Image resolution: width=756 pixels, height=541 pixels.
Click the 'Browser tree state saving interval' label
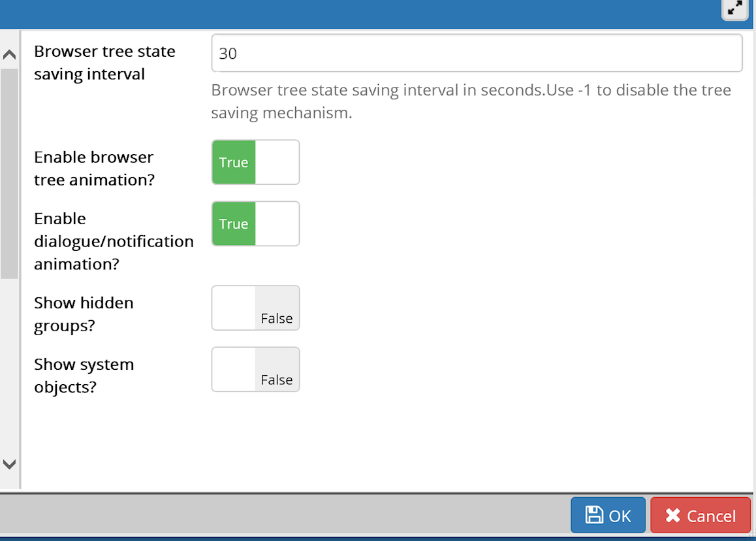(104, 62)
